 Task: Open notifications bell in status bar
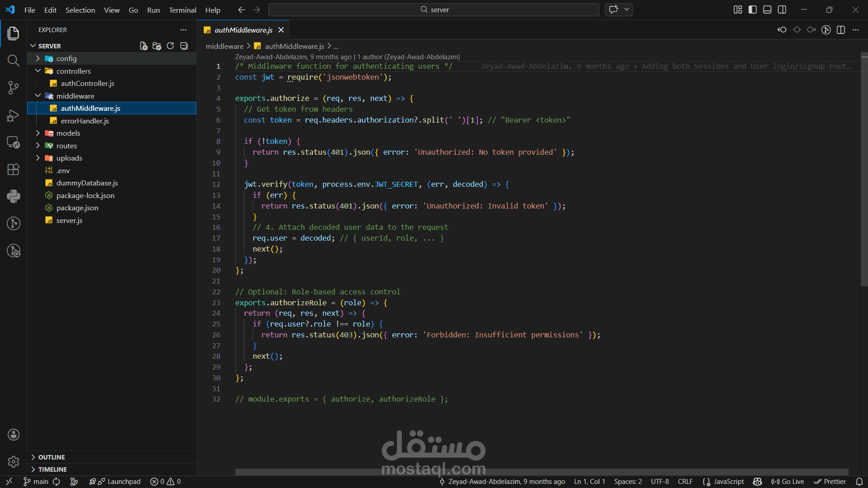[859, 482]
